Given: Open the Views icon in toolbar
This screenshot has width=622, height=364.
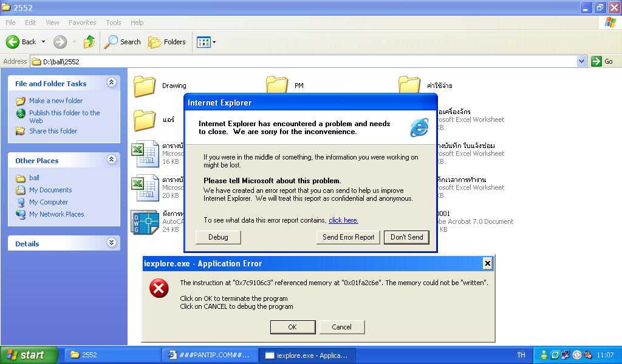Looking at the screenshot, I should (203, 42).
